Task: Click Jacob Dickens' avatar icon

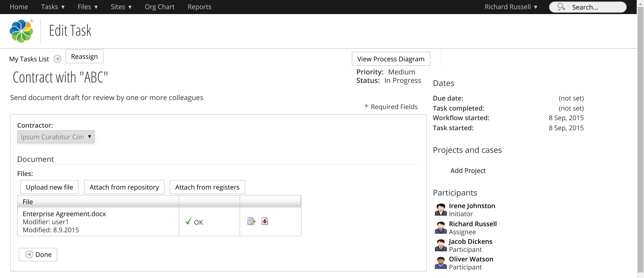Action: (441, 245)
